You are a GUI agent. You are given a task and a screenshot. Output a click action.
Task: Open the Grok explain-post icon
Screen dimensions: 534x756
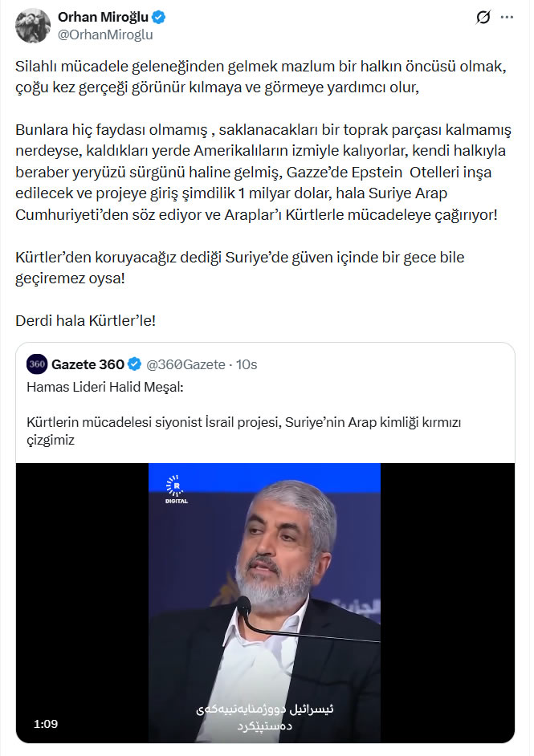[x=483, y=18]
